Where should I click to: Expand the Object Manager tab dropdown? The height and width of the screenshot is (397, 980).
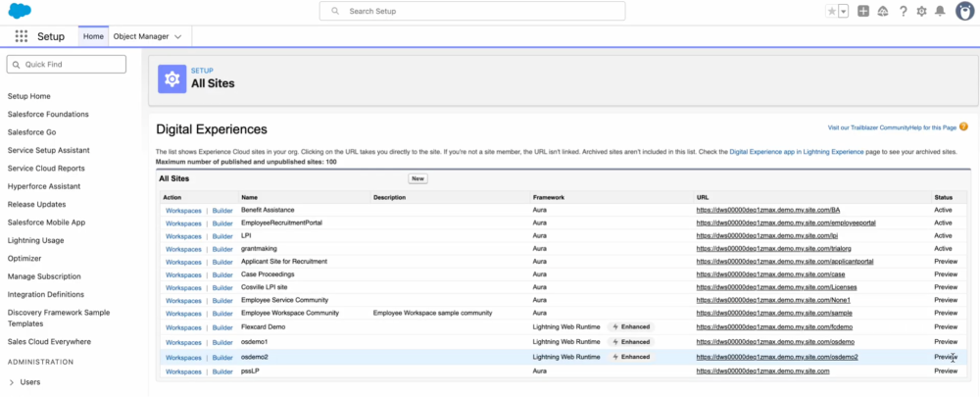[178, 36]
